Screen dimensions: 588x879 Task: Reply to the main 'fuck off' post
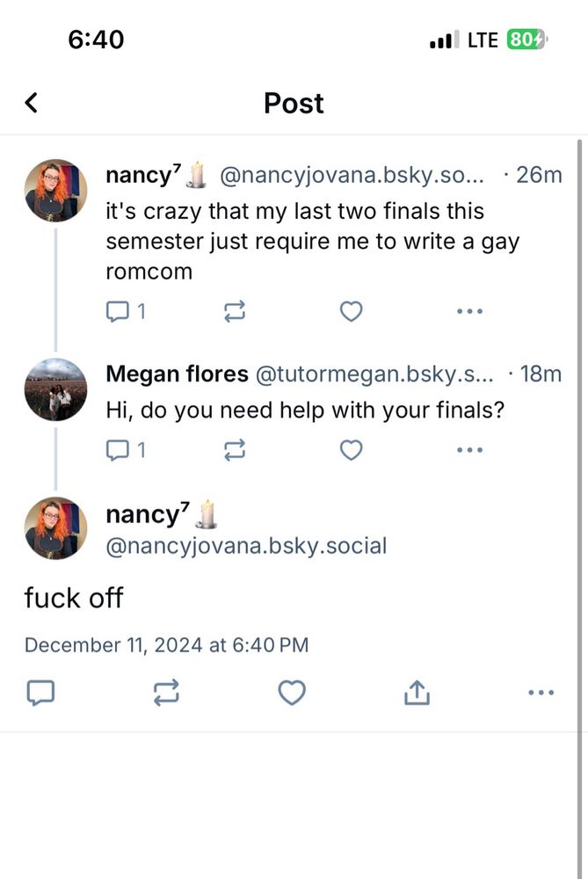[x=40, y=694]
